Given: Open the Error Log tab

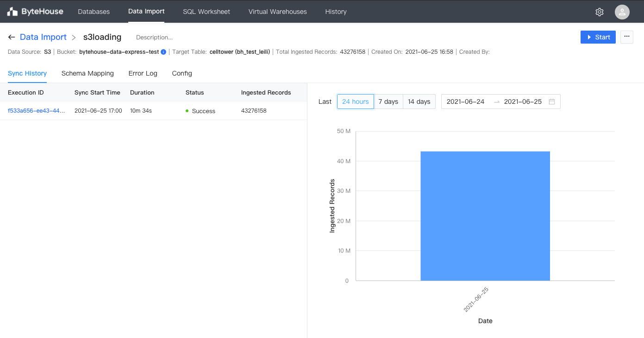Looking at the screenshot, I should tap(143, 73).
